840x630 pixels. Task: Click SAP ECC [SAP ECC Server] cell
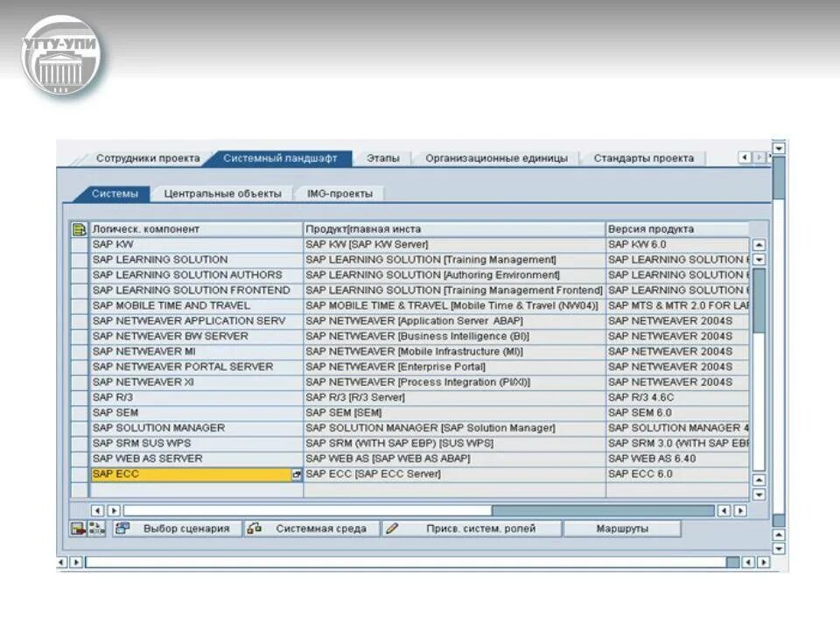coord(454,474)
